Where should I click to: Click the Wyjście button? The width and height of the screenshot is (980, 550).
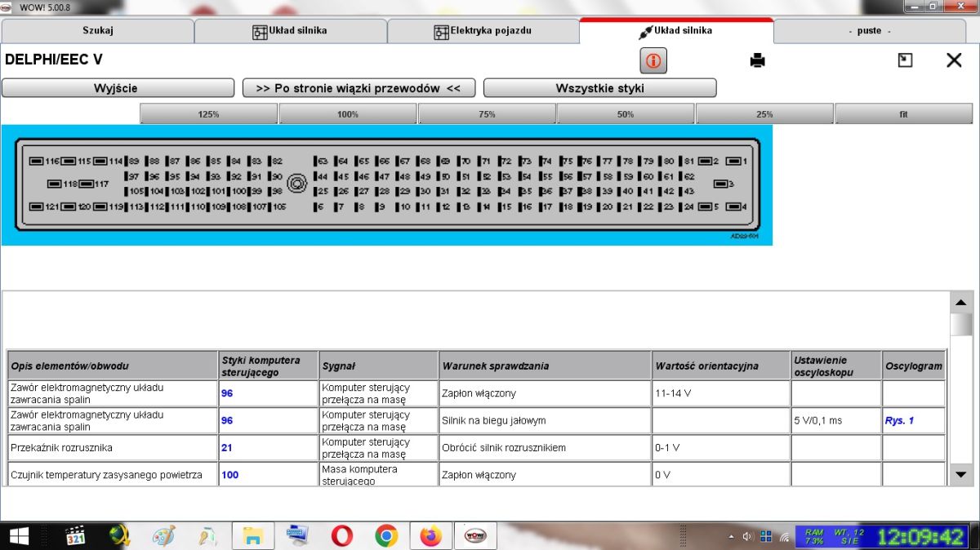click(118, 88)
